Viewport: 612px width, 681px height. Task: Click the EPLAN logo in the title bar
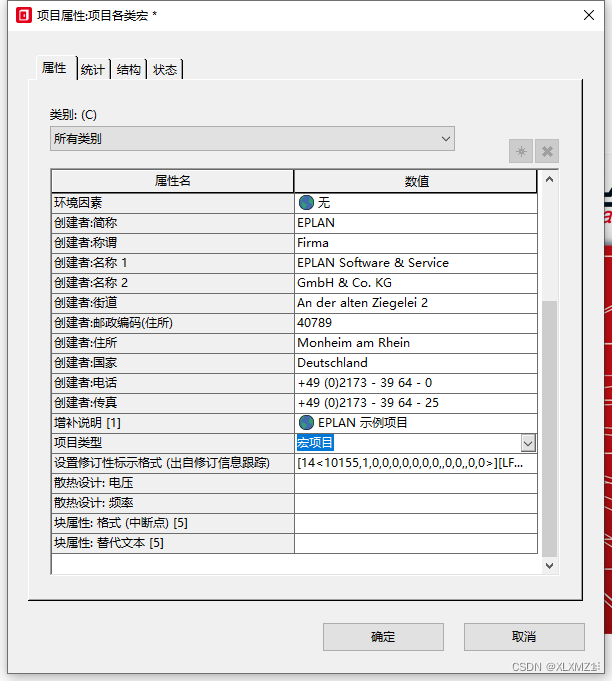click(24, 15)
